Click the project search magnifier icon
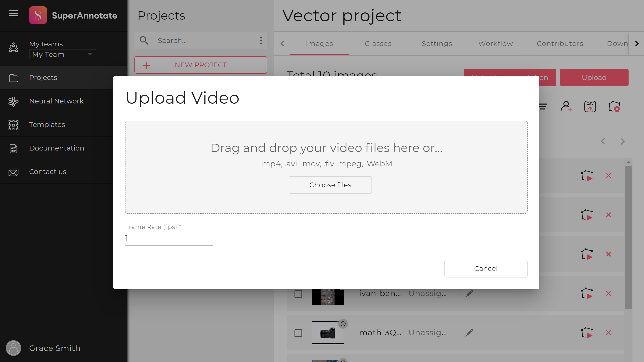This screenshot has height=362, width=644. 144,40
